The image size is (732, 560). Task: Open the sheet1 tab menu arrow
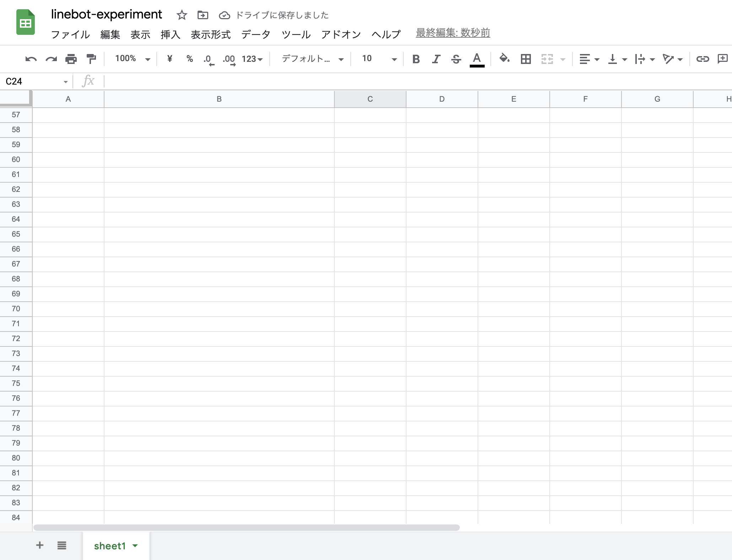(x=135, y=546)
